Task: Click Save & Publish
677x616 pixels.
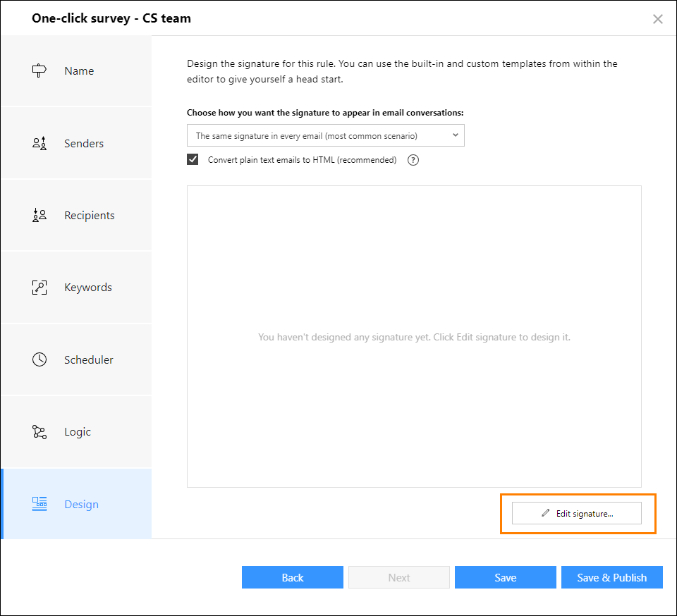Action: pyautogui.click(x=612, y=577)
